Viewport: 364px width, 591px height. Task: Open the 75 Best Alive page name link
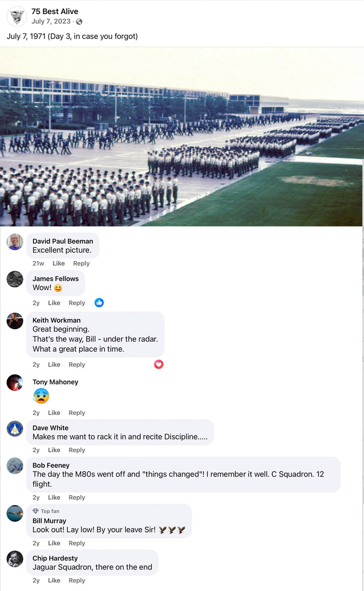click(x=55, y=11)
